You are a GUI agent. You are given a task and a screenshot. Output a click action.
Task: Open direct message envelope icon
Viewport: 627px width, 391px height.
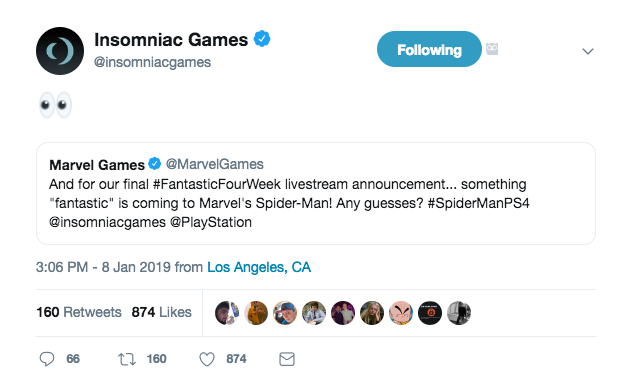(x=287, y=359)
